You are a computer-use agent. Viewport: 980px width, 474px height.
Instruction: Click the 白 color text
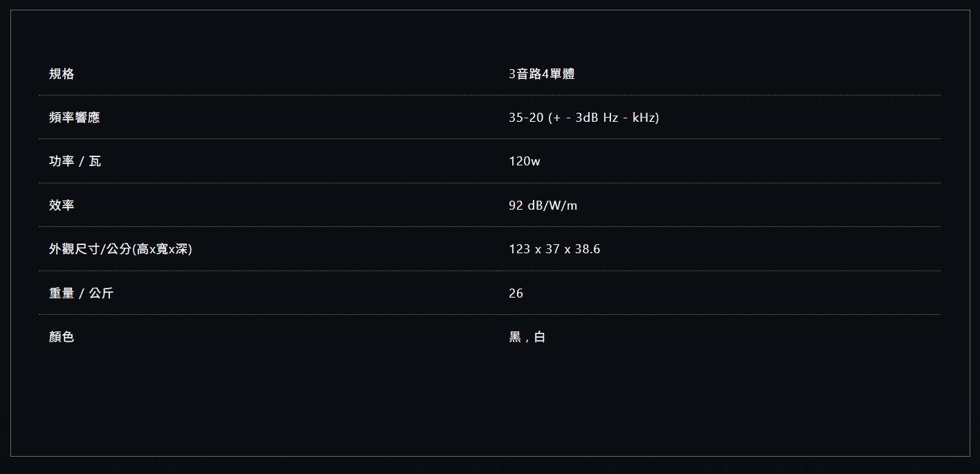(x=540, y=337)
